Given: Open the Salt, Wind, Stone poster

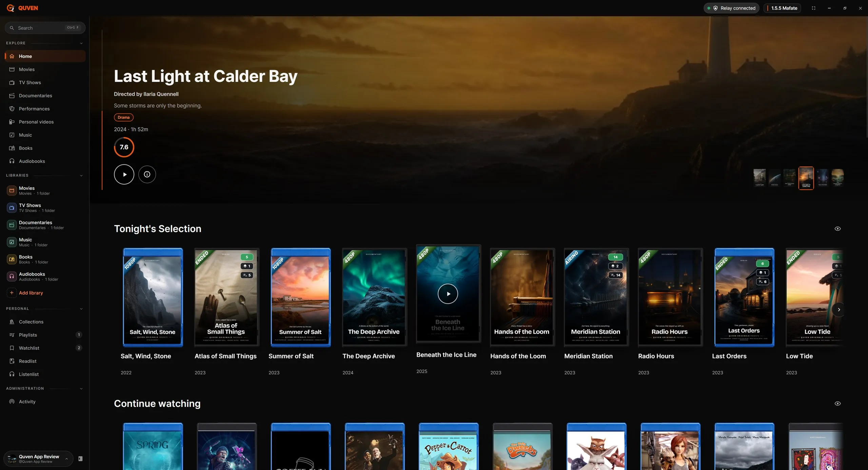Looking at the screenshot, I should pos(153,297).
